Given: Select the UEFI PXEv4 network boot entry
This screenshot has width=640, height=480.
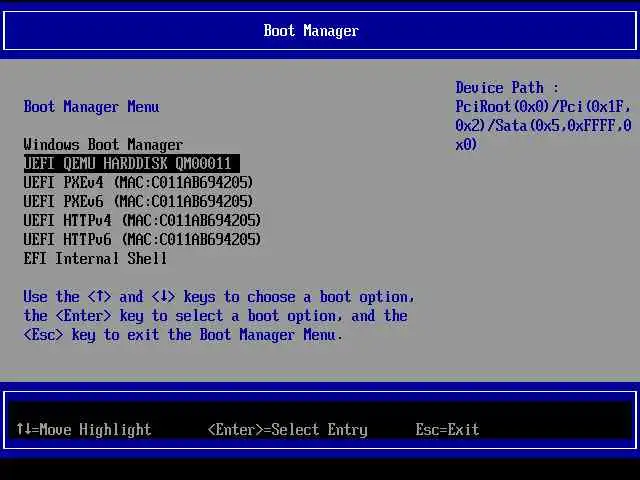Looking at the screenshot, I should (138, 182).
